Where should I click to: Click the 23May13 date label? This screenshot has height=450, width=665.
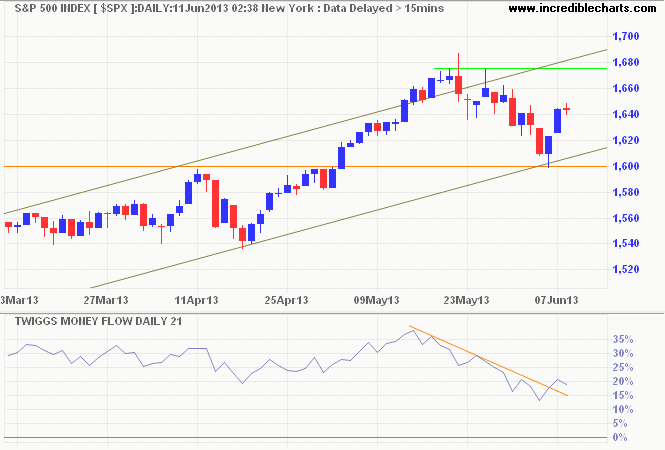pos(466,300)
